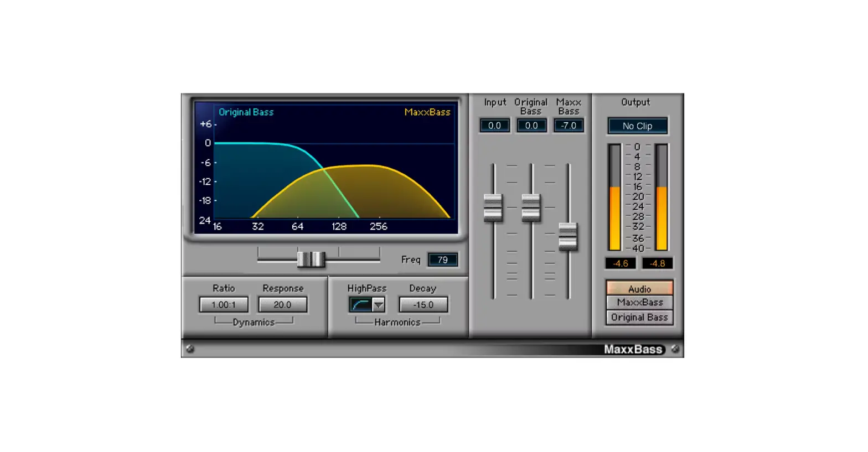
Task: Reset the No Clip indicator
Action: pos(637,126)
